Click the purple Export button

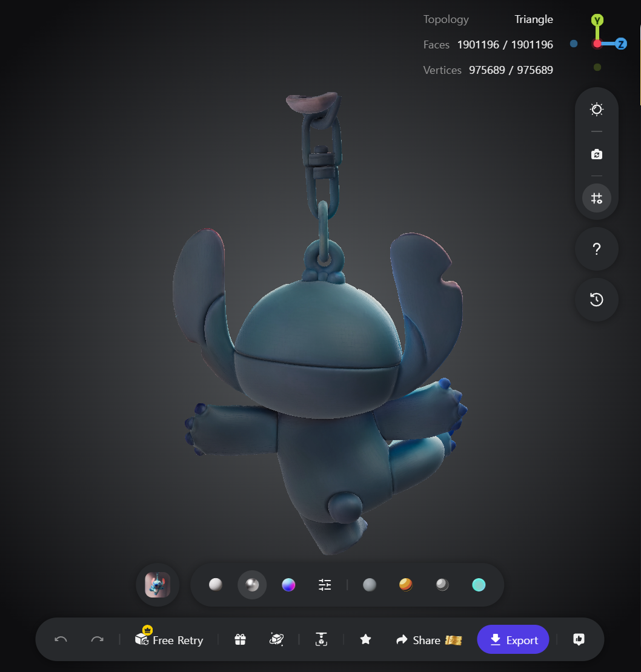(513, 639)
